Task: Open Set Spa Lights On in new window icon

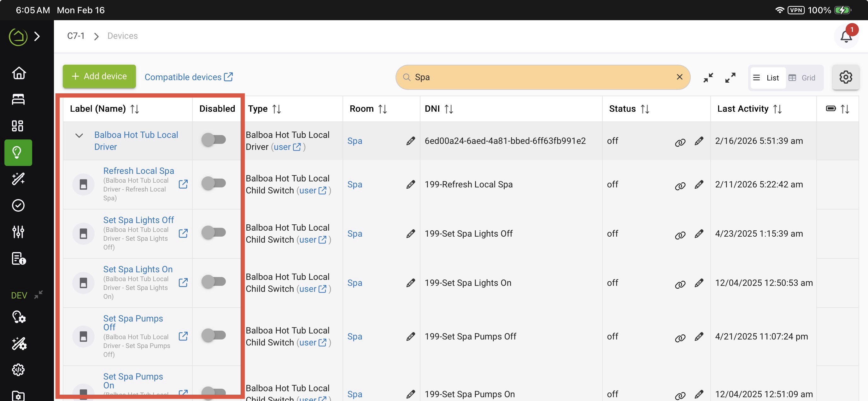Action: tap(183, 282)
